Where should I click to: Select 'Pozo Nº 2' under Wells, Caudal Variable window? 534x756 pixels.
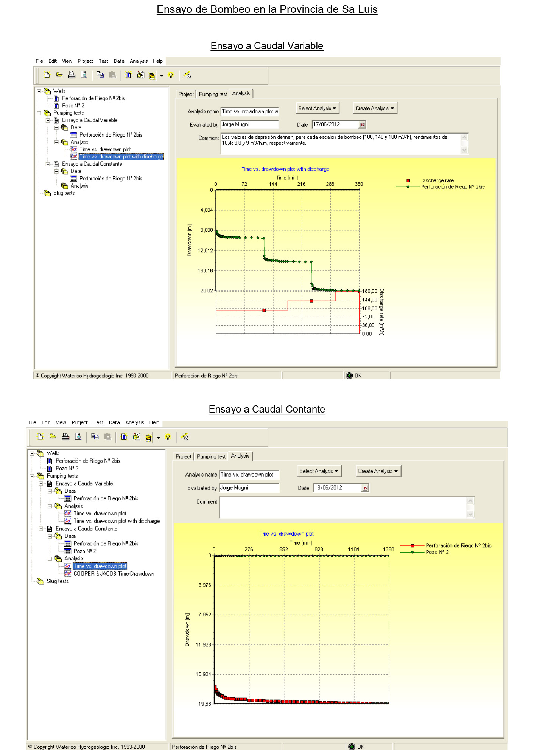click(x=73, y=106)
